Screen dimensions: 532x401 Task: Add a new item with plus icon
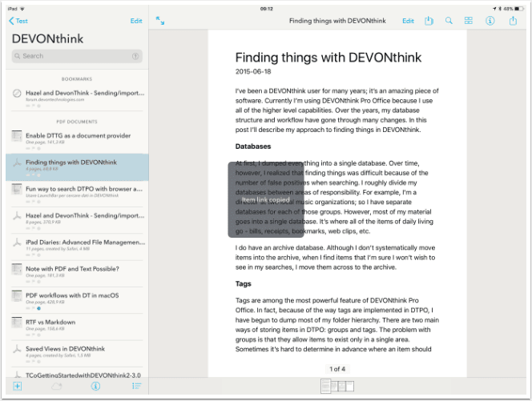click(18, 386)
